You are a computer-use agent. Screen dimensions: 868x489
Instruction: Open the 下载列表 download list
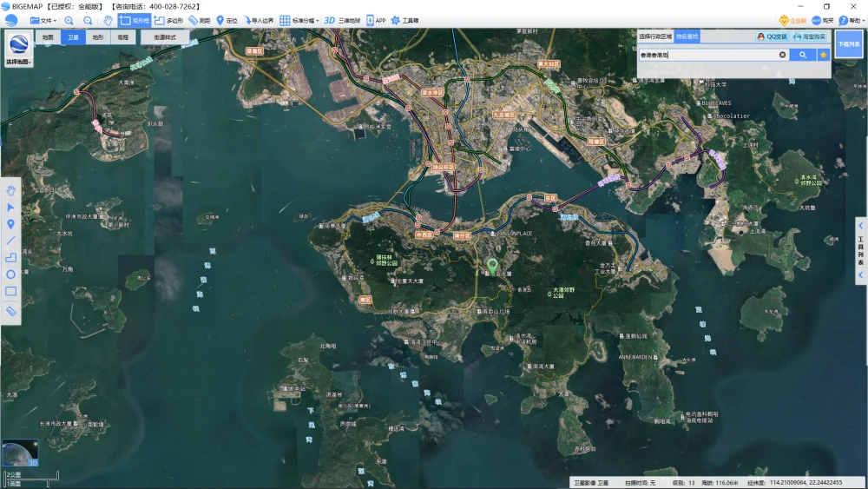(x=848, y=43)
